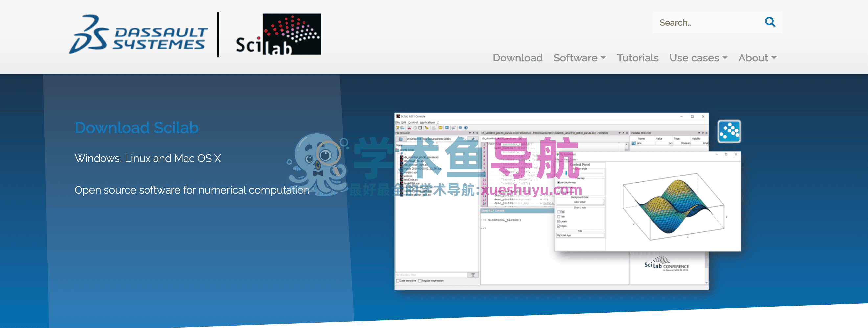
Task: Expand the Software dropdown menu
Action: click(579, 58)
